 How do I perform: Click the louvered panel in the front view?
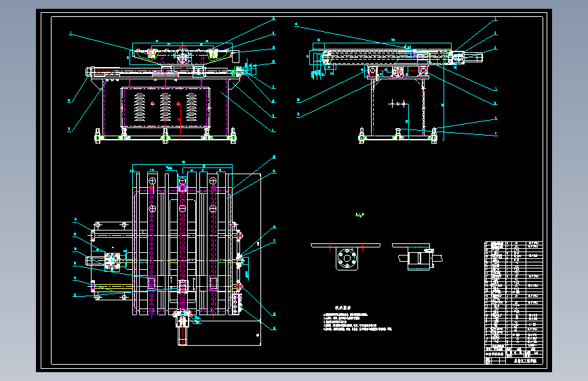(x=165, y=107)
